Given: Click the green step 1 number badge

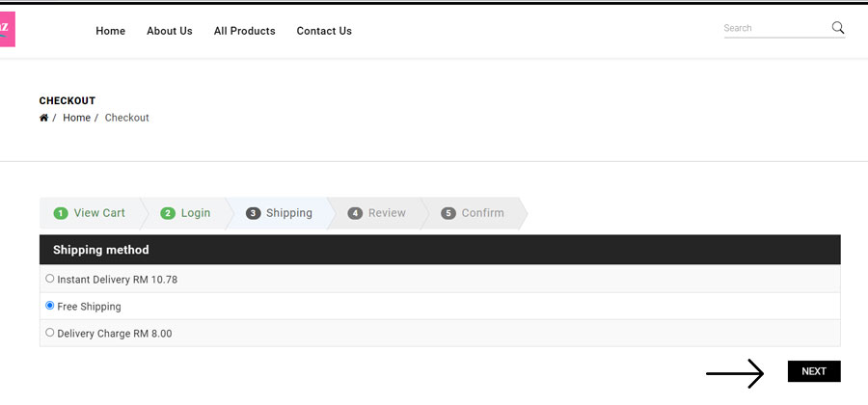Looking at the screenshot, I should click(61, 213).
